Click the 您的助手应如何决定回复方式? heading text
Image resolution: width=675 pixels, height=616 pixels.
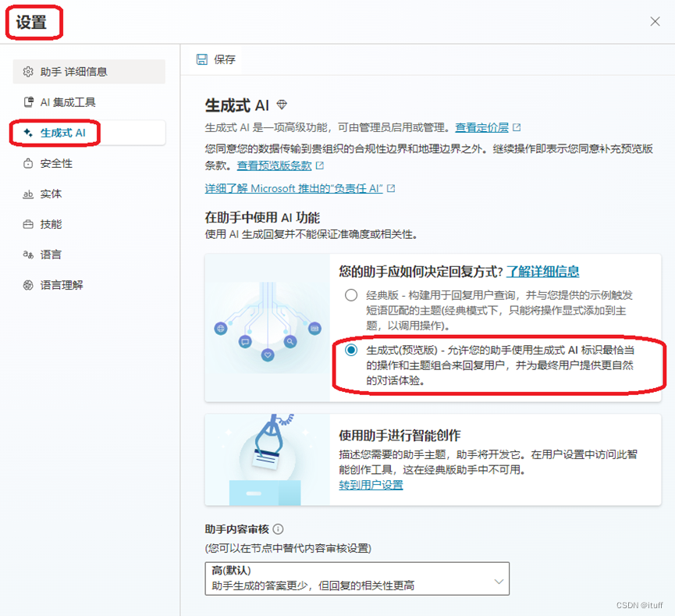[x=421, y=272]
